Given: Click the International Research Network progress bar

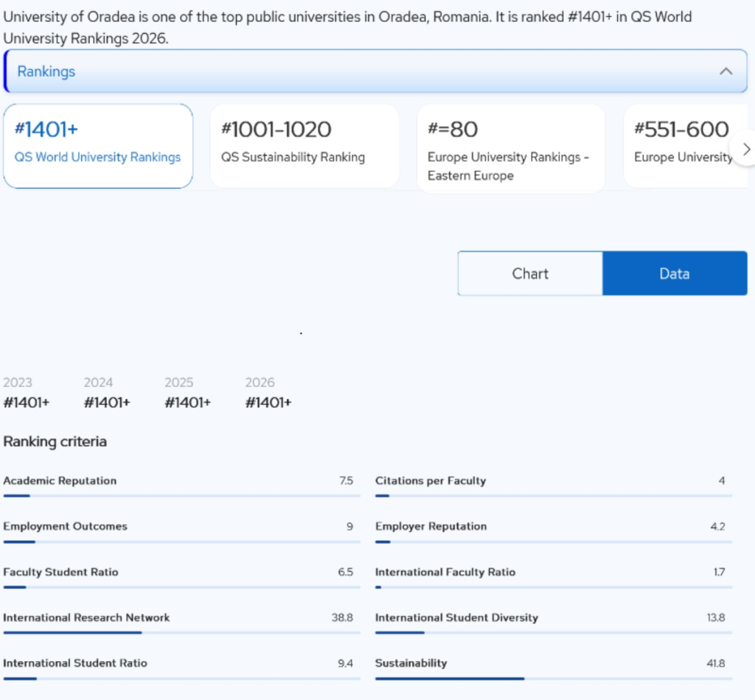Looking at the screenshot, I should (182, 633).
